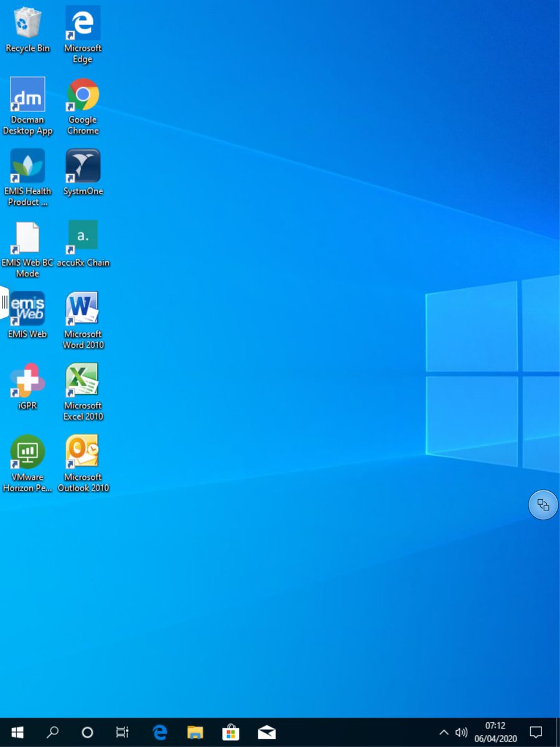This screenshot has height=747, width=560.
Task: Open Mail app from the taskbar
Action: pyautogui.click(x=266, y=732)
